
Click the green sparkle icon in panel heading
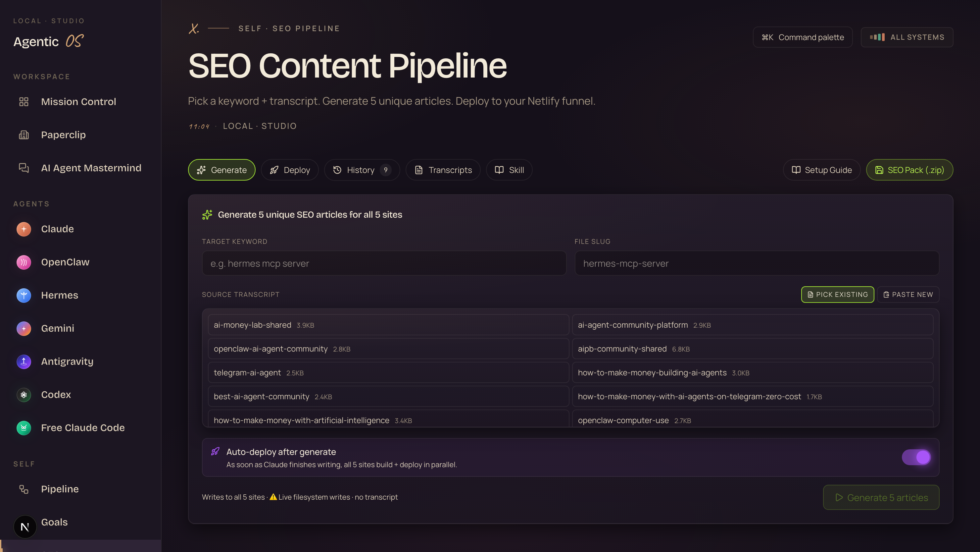tap(207, 215)
